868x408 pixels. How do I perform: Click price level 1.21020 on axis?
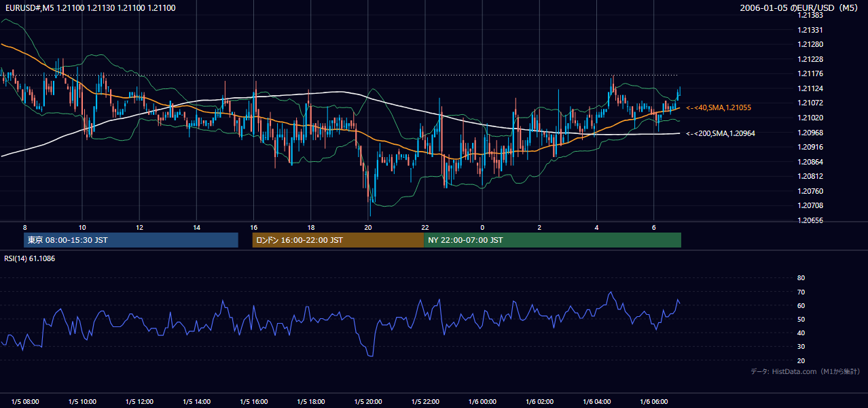pos(810,118)
